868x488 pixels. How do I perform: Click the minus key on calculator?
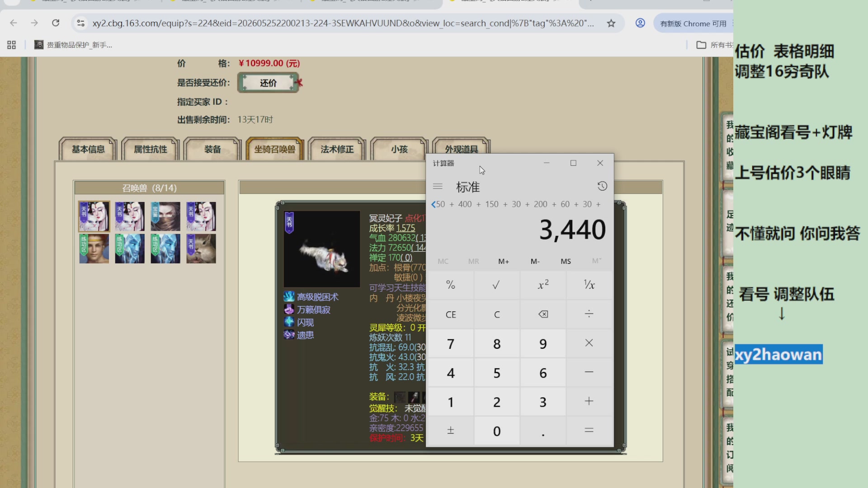(x=589, y=373)
